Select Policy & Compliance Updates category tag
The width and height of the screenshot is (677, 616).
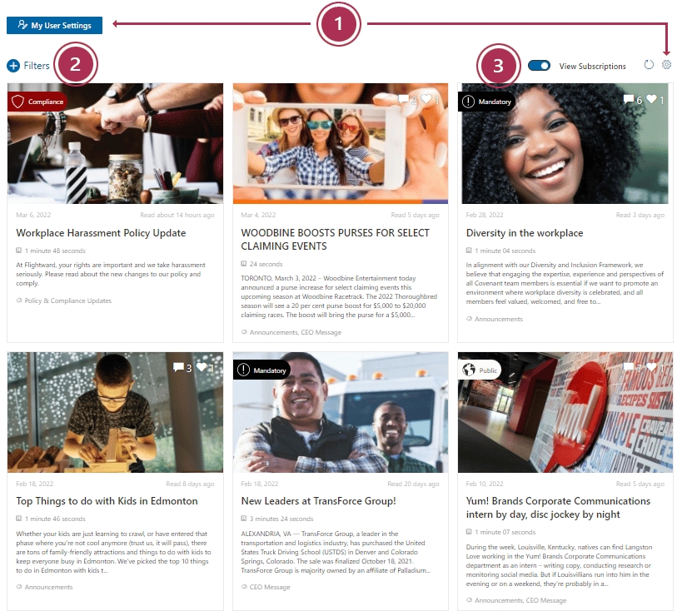[x=67, y=301]
